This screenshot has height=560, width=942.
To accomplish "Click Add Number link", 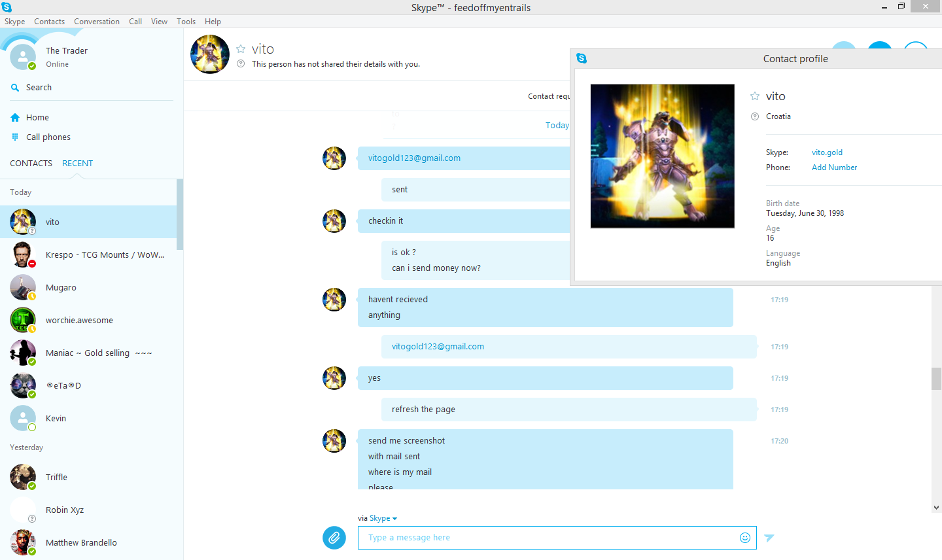I will coord(834,167).
